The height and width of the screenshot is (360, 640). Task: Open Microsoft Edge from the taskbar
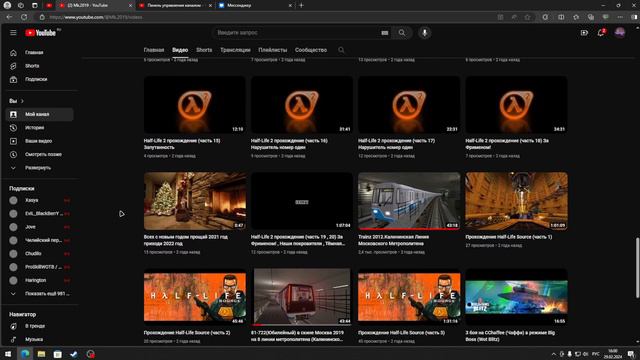pos(25,354)
